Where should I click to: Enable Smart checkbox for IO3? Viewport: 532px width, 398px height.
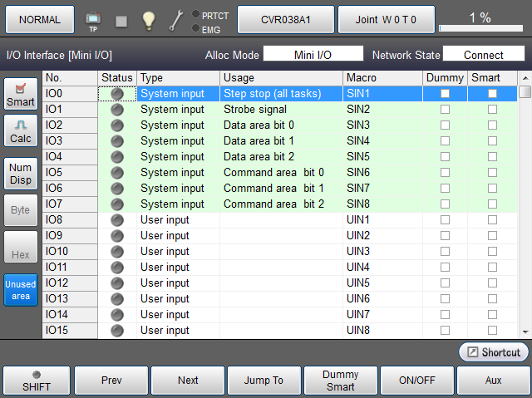pyautogui.click(x=492, y=141)
